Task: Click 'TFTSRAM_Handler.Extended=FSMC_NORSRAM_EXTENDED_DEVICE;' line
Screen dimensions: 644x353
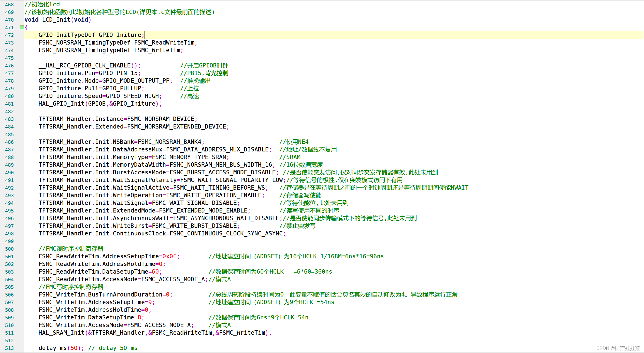Action: pyautogui.click(x=134, y=126)
